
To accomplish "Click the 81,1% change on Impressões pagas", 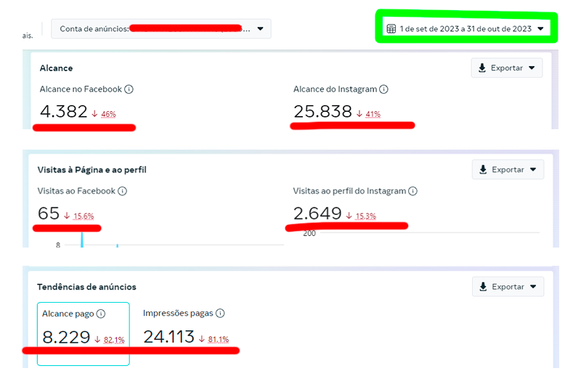I will 219,340.
